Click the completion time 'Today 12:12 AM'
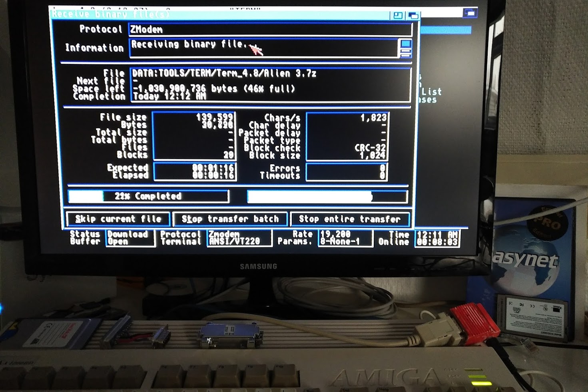Screen dimensions: 588x392 pos(169,96)
